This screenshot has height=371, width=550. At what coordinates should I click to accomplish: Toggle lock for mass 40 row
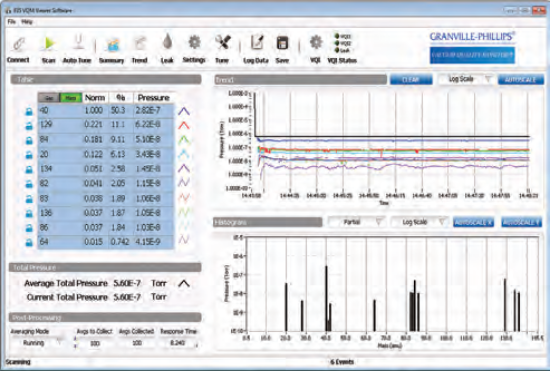click(x=29, y=112)
